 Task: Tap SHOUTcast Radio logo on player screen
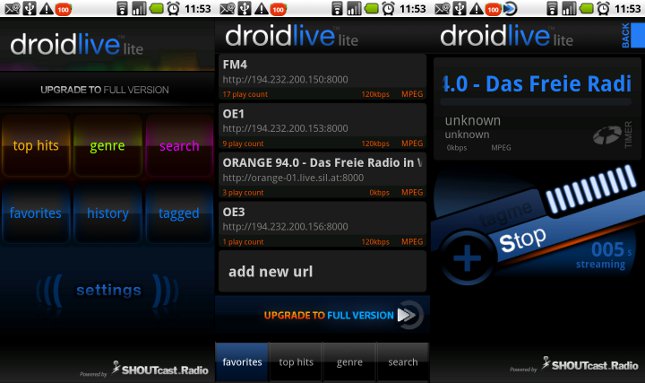click(x=590, y=364)
